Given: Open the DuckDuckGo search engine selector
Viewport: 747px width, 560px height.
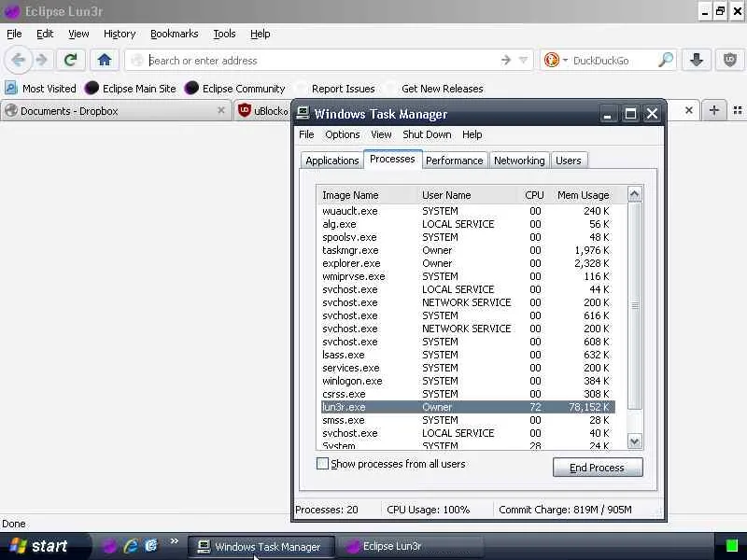Looking at the screenshot, I should (556, 60).
